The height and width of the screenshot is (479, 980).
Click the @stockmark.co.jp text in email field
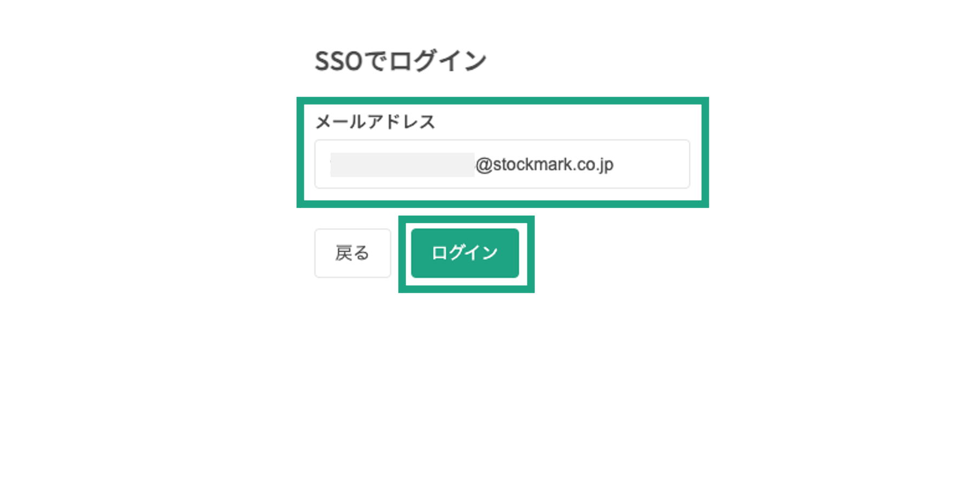[544, 165]
